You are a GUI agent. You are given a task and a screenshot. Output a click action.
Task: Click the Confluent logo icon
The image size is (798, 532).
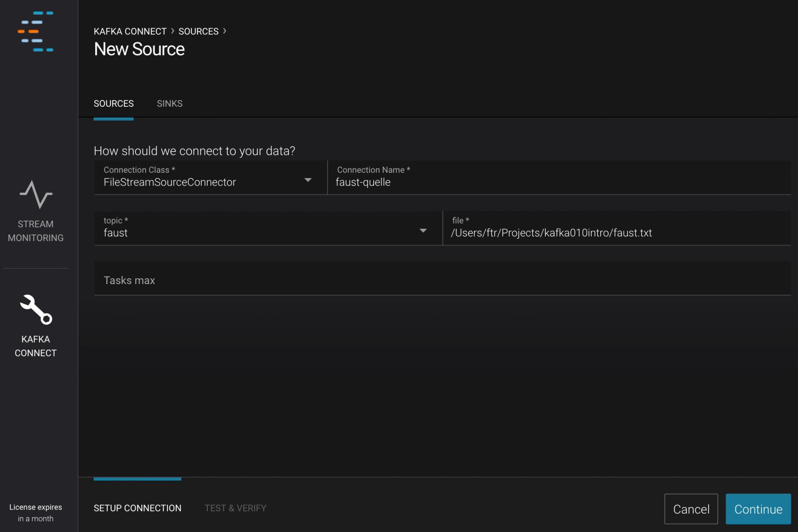click(x=36, y=32)
